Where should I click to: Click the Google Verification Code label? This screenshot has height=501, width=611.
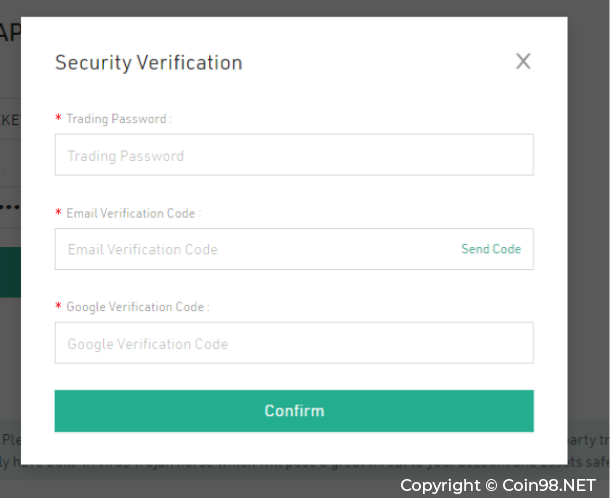click(x=138, y=307)
